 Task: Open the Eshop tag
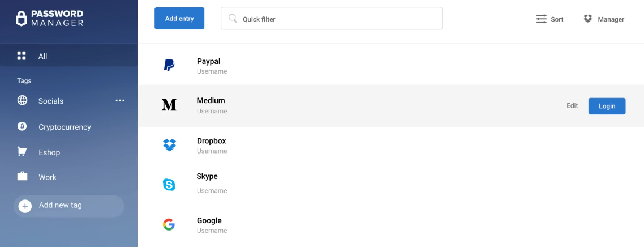point(49,152)
